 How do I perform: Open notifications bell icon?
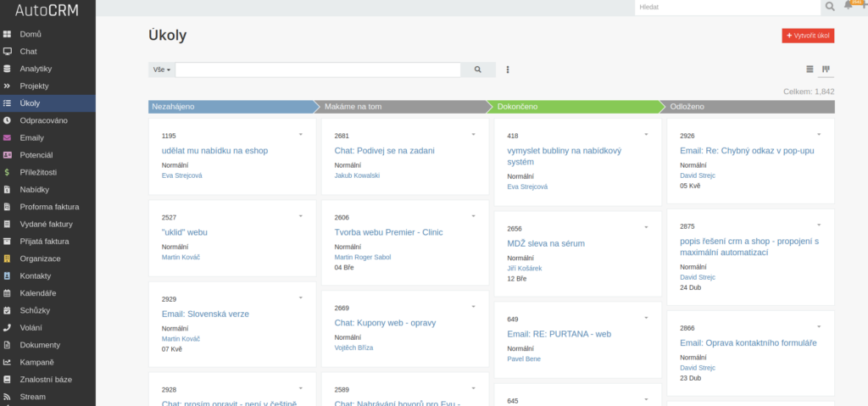[x=848, y=6]
